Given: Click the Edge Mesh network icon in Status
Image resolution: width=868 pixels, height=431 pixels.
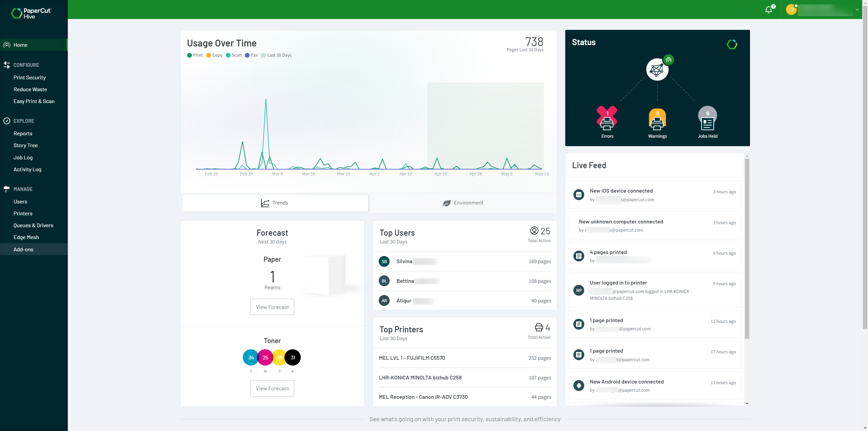Looking at the screenshot, I should coord(657,70).
